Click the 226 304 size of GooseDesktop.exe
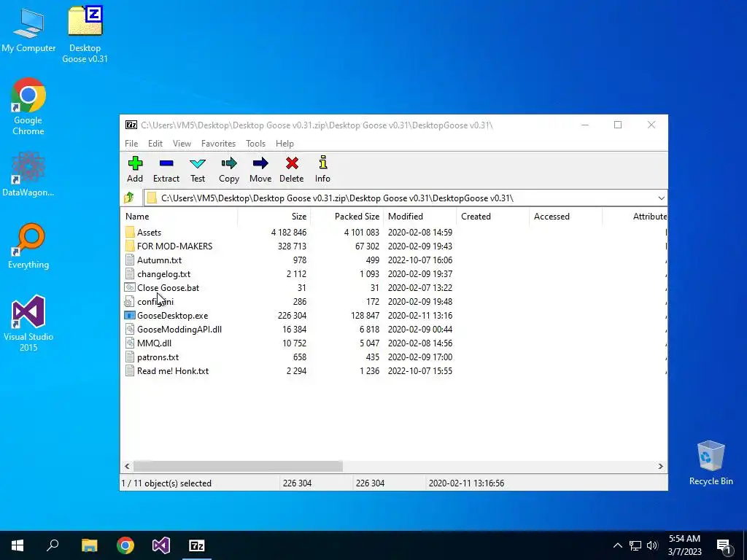The height and width of the screenshot is (560, 747). click(x=292, y=315)
